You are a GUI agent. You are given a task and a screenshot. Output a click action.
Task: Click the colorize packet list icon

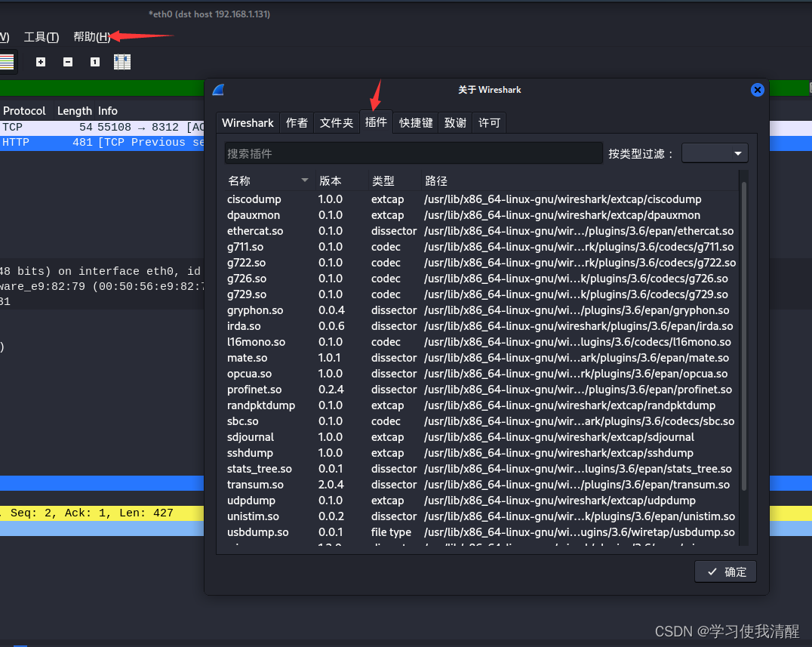point(7,62)
